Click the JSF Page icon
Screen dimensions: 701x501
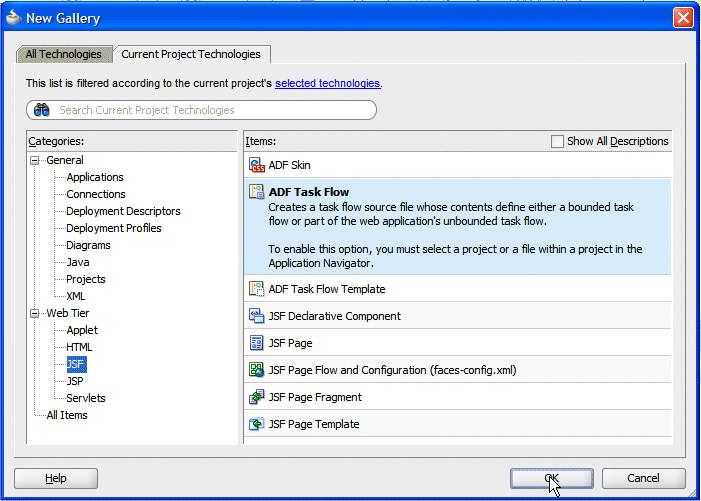click(x=256, y=343)
